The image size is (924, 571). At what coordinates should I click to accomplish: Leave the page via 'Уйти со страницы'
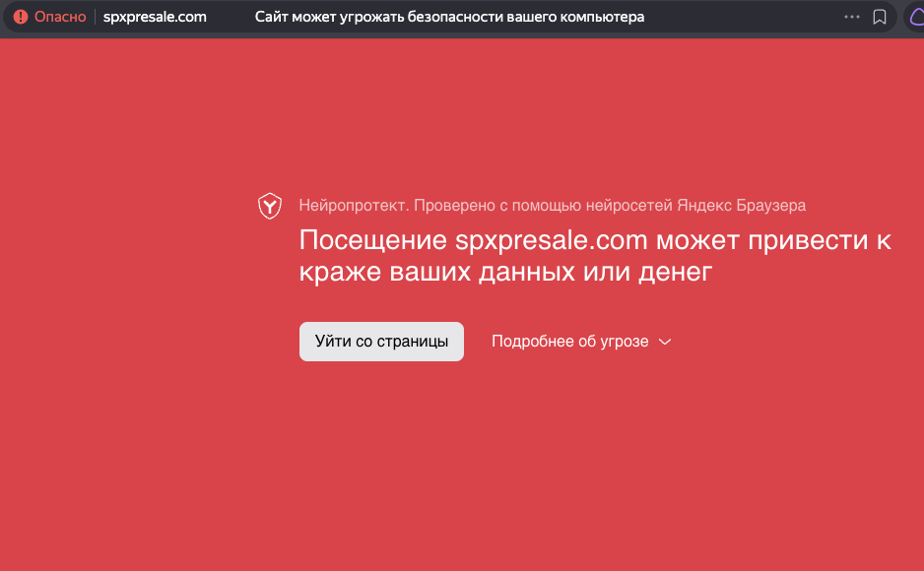coord(381,342)
